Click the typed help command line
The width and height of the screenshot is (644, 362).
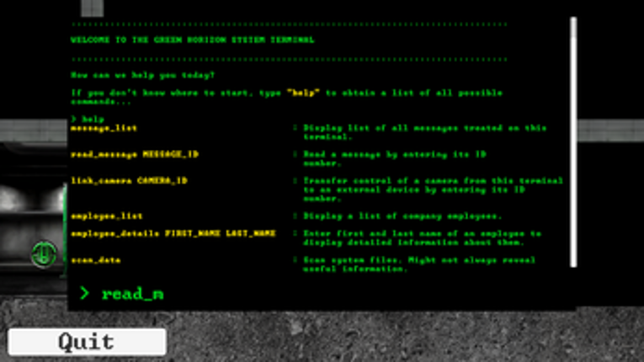coord(88,120)
